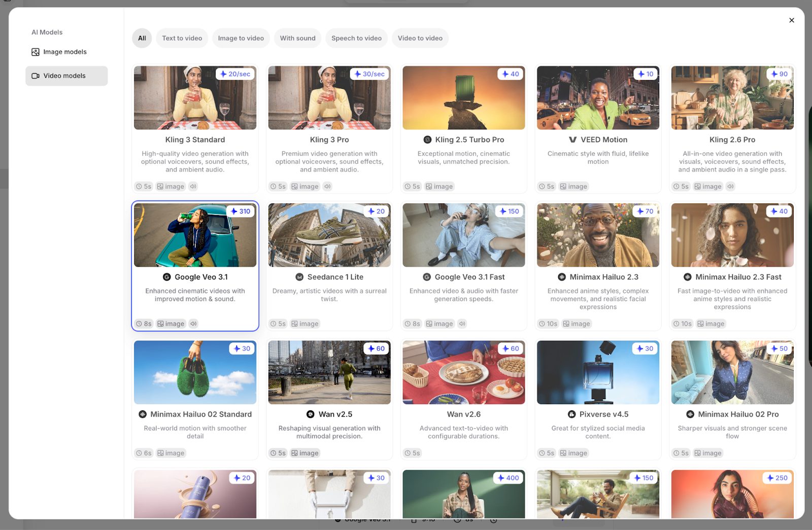Select the Image models sidebar icon
Viewport: 812px width, 530px height.
(35, 52)
